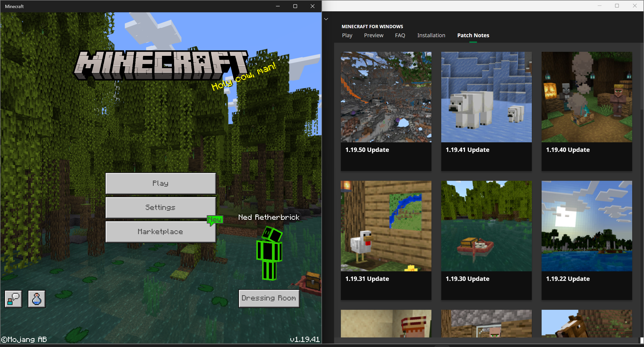The image size is (644, 347).
Task: Click the New badge on Marketplace
Action: (215, 220)
